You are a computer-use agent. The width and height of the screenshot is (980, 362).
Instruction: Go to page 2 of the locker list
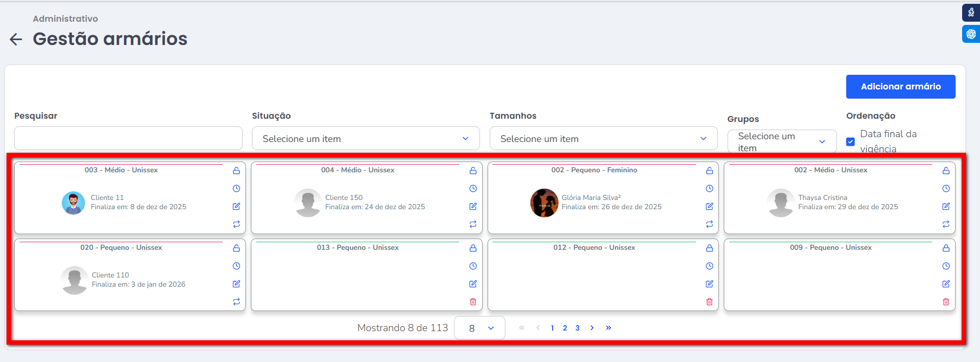point(565,328)
